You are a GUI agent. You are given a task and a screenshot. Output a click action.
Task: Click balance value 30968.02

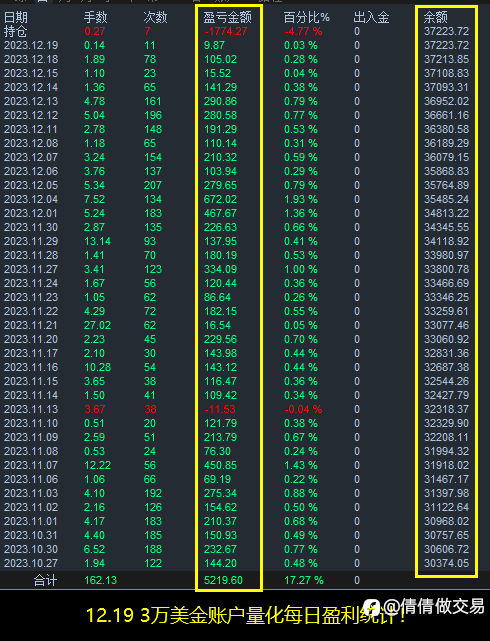click(446, 521)
